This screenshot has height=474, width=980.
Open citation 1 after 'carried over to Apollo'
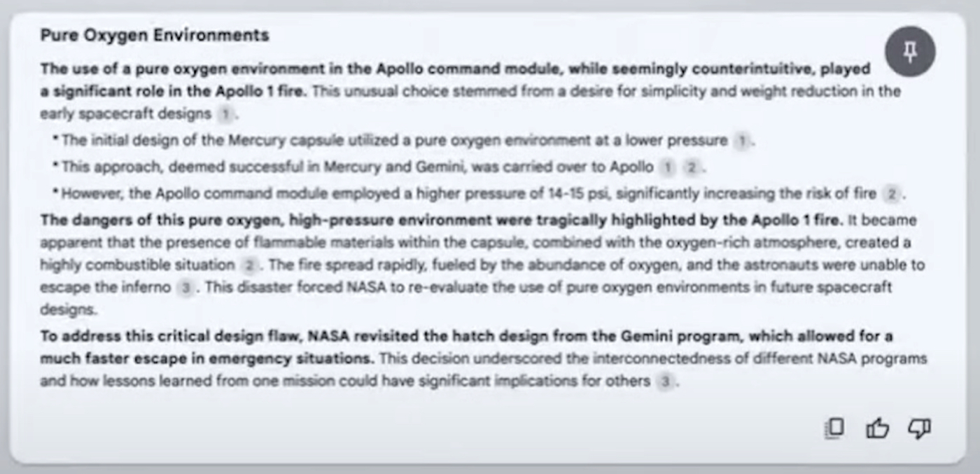(x=667, y=167)
